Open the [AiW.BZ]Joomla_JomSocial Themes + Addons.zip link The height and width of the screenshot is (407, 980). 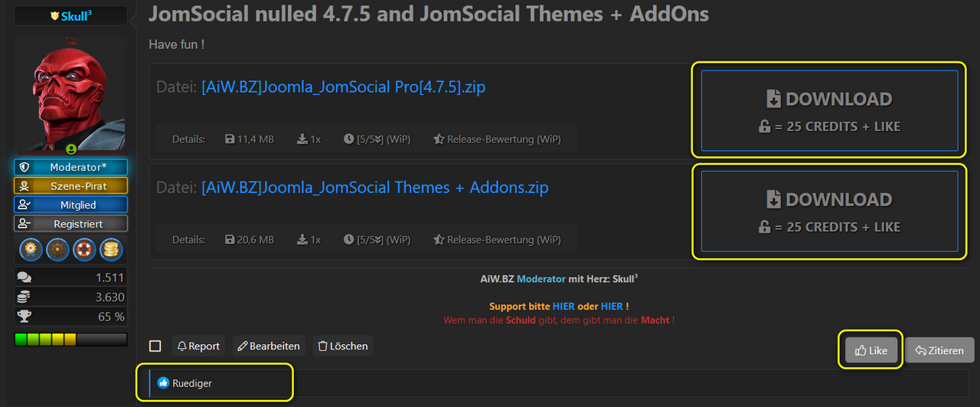(x=374, y=188)
